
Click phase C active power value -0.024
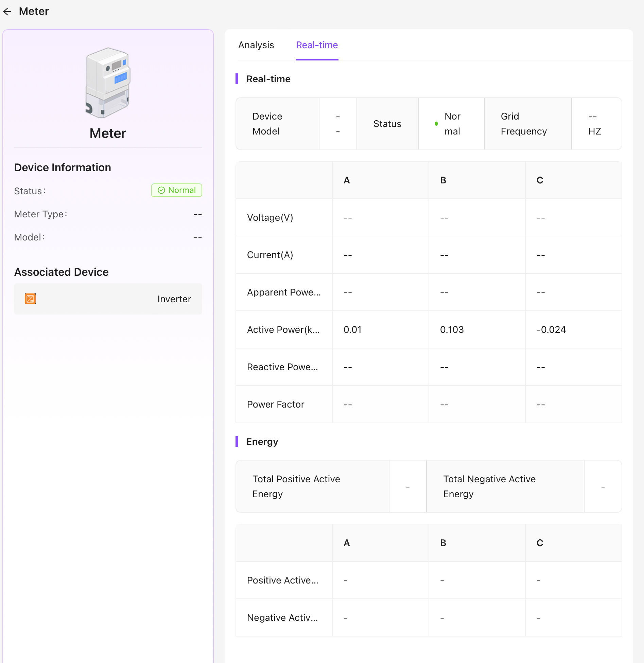pyautogui.click(x=551, y=329)
